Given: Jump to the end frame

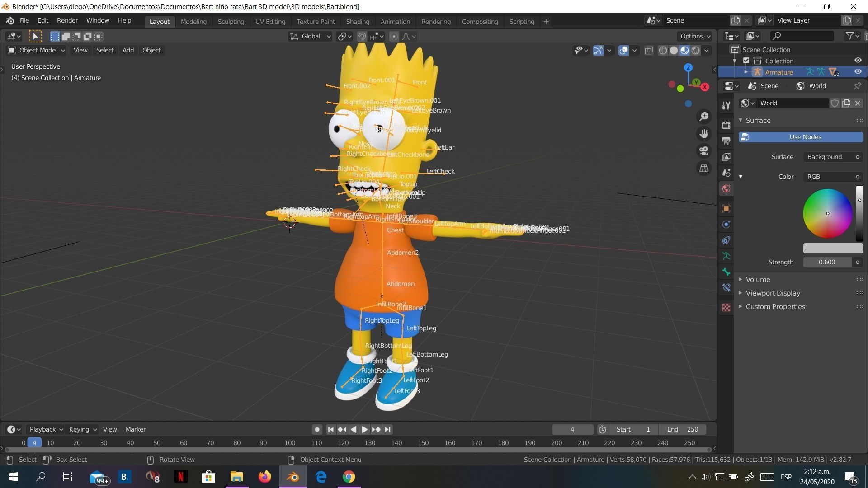Looking at the screenshot, I should (387, 429).
